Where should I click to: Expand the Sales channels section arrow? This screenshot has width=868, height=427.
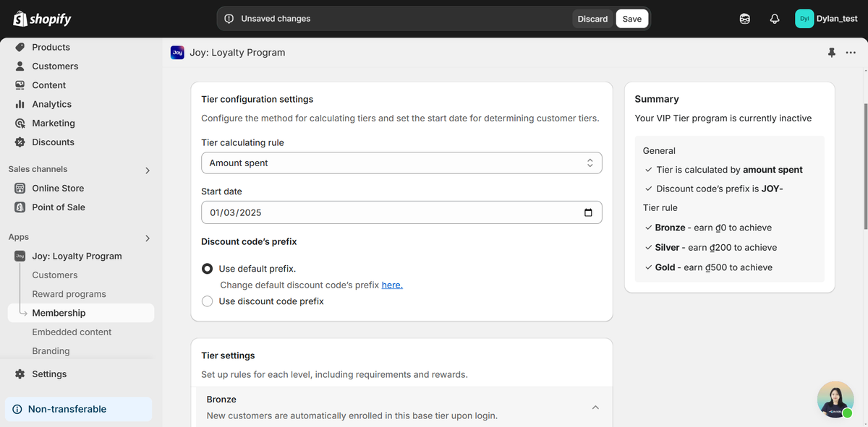point(148,170)
